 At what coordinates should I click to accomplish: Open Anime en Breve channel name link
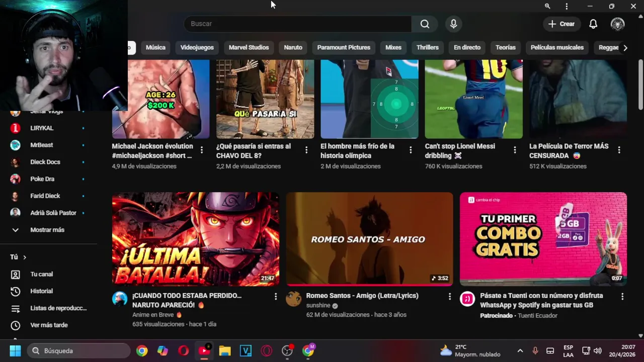[x=153, y=315]
